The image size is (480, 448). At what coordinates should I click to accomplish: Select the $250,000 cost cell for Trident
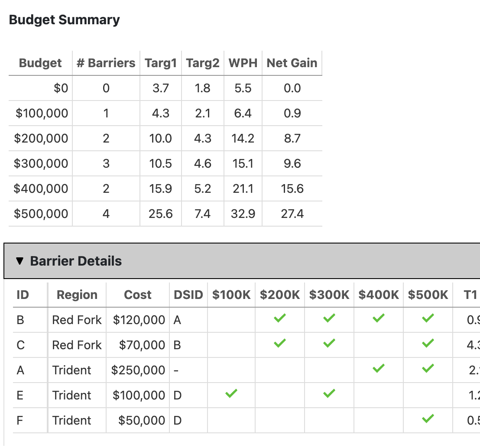coord(138,370)
